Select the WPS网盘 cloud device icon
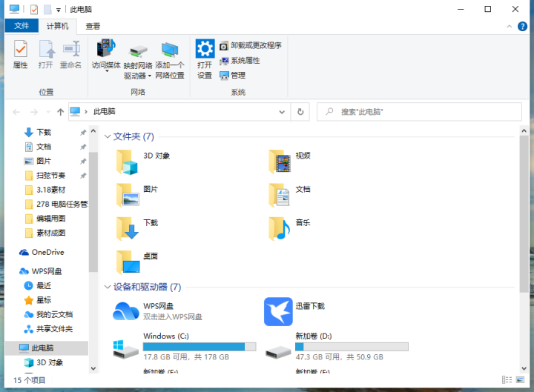 pyautogui.click(x=125, y=311)
